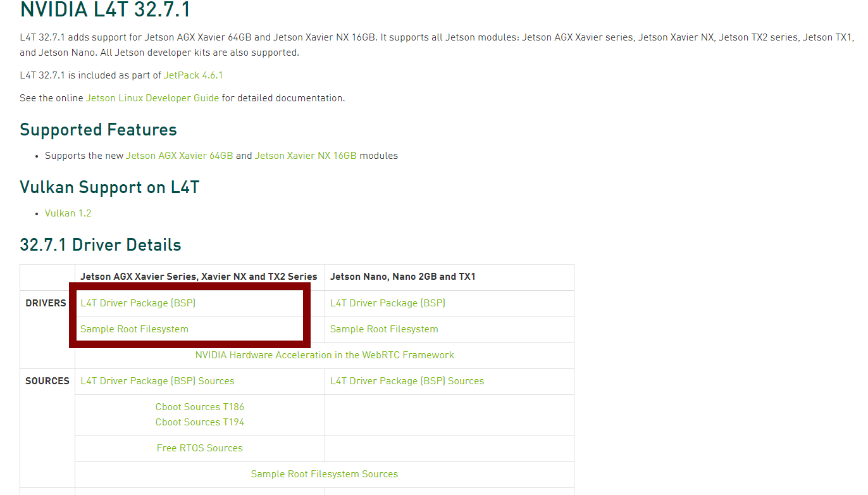The height and width of the screenshot is (495, 868).
Task: Open the Jetson Linux Developer Guide link
Action: coord(152,98)
